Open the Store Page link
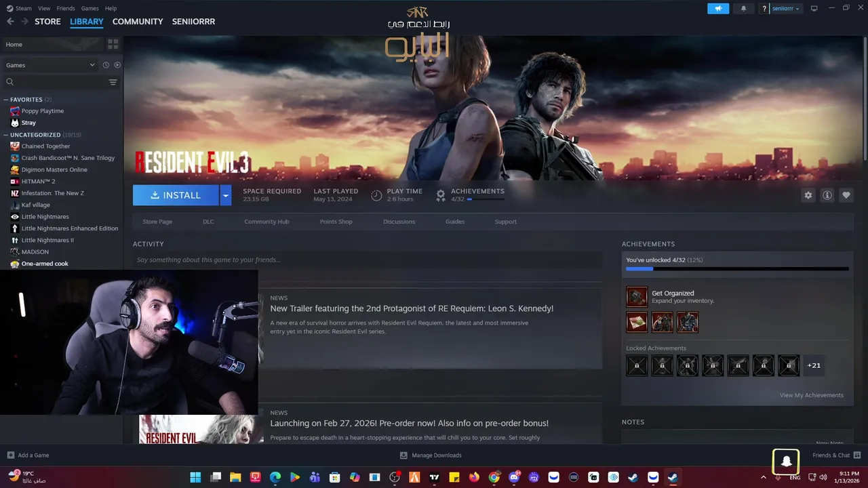The width and height of the screenshot is (868, 488). coord(157,222)
